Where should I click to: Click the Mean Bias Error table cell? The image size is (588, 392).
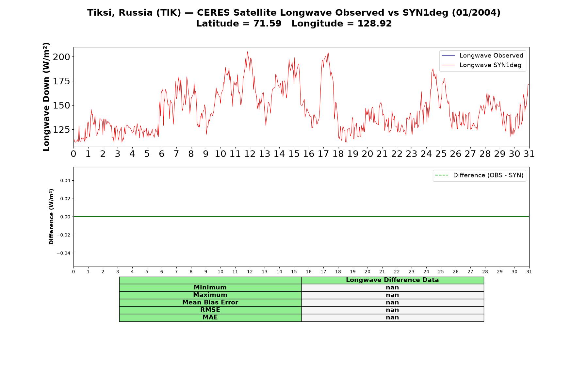pos(210,303)
